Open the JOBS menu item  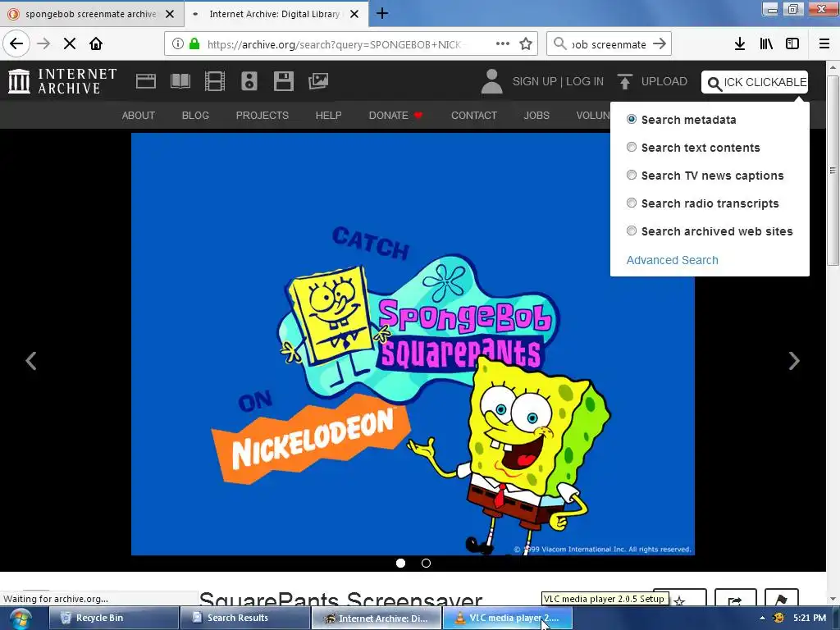click(x=536, y=115)
